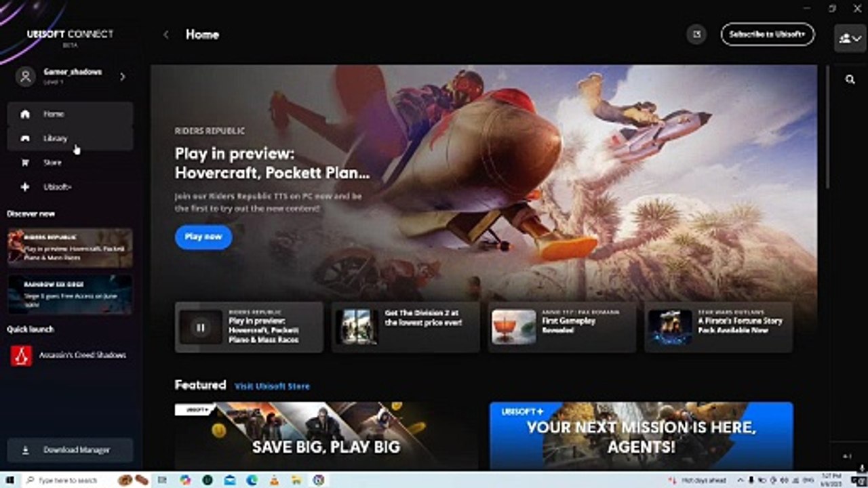Click the Featured heading
The image size is (868, 488).
(x=200, y=385)
